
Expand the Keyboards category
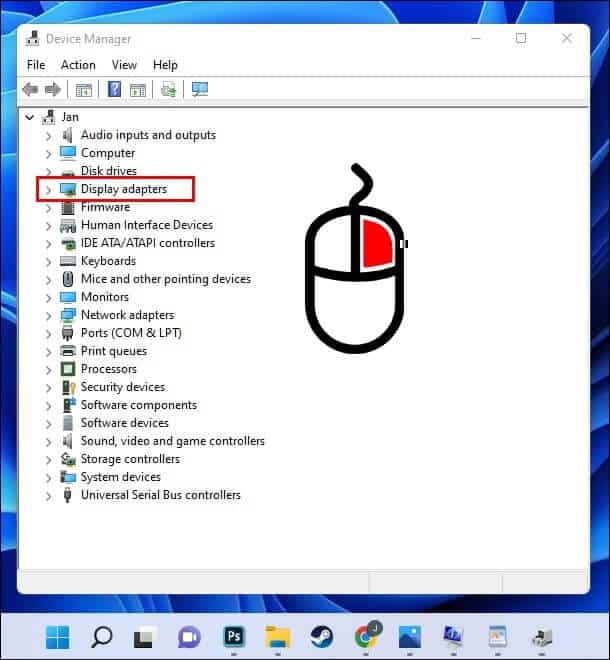[48, 261]
